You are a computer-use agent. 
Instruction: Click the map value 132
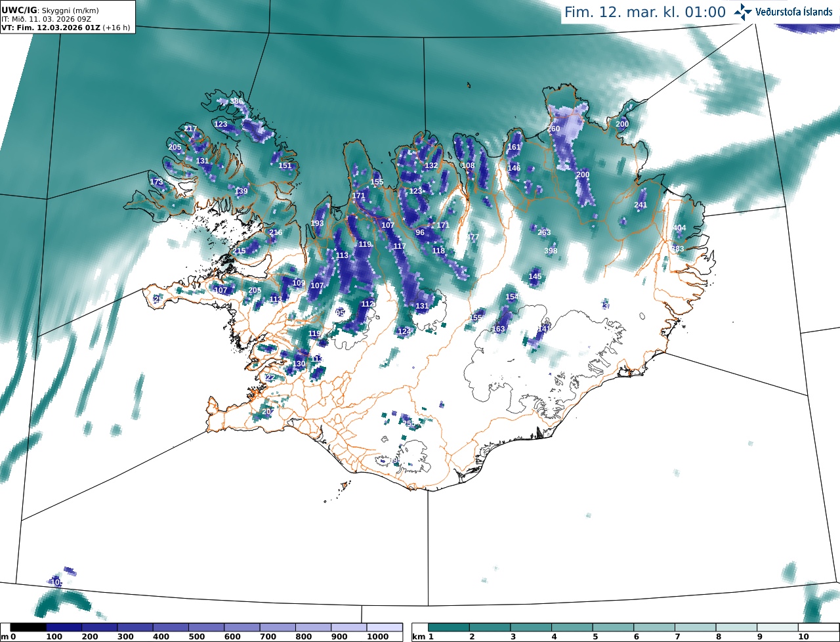(x=431, y=165)
